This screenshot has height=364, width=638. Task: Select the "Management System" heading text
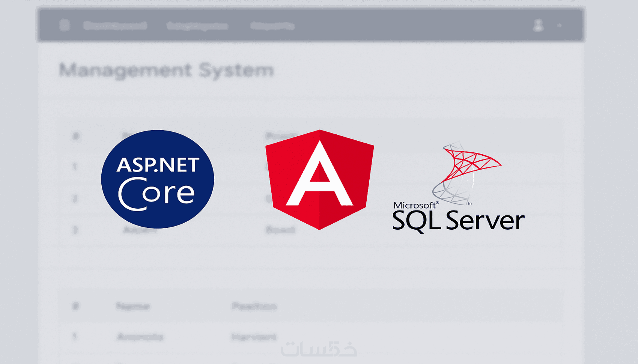[x=167, y=70]
